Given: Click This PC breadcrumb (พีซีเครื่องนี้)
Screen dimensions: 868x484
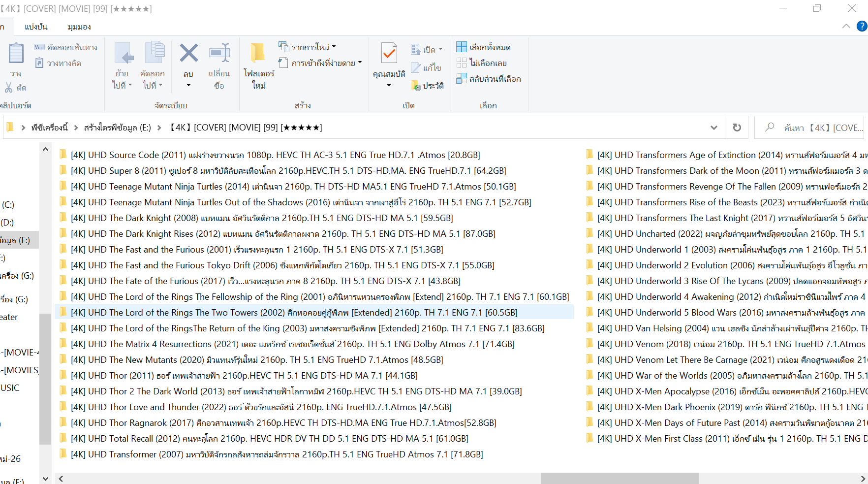Looking at the screenshot, I should (x=50, y=128).
